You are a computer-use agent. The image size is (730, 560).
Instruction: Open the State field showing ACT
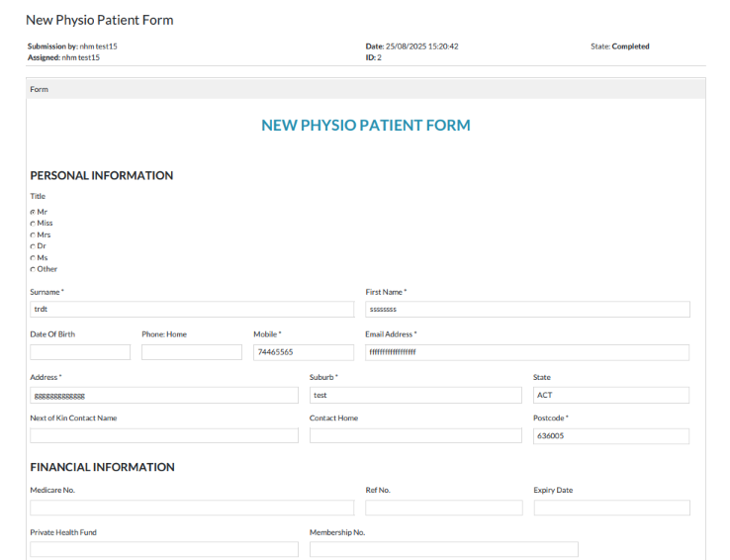(610, 395)
